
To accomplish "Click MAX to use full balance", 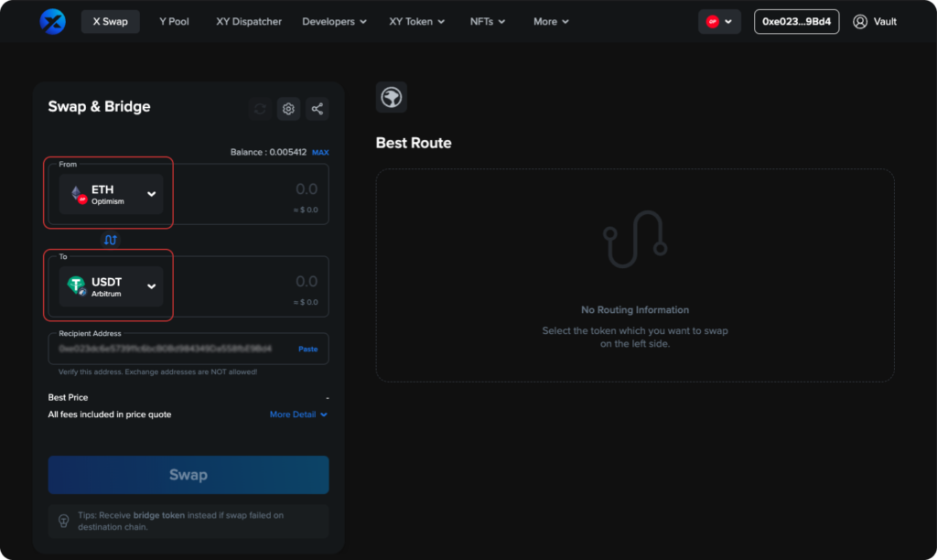I will click(320, 153).
